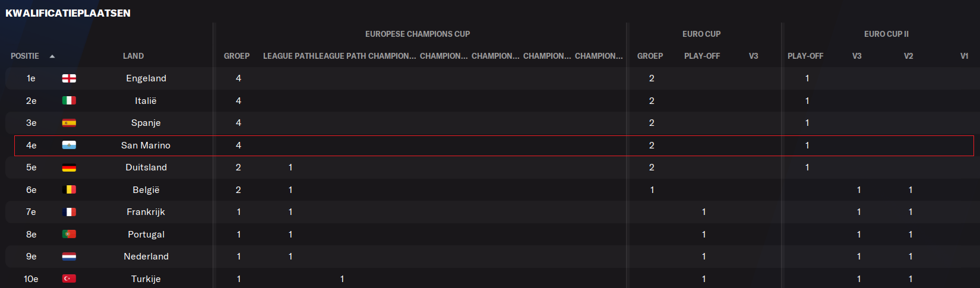The width and height of the screenshot is (980, 288).
Task: Open the Nederland country link
Action: (146, 257)
